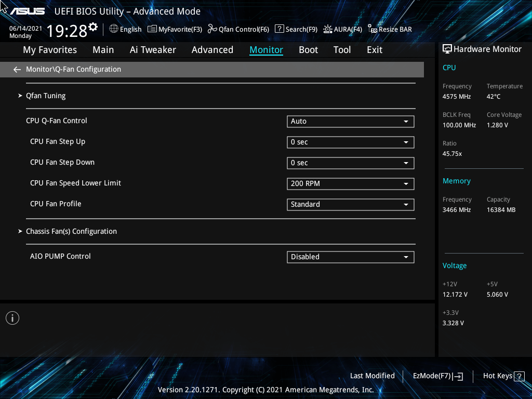The image size is (532, 399).
Task: Click MyFavorite(F3) label
Action: click(180, 30)
